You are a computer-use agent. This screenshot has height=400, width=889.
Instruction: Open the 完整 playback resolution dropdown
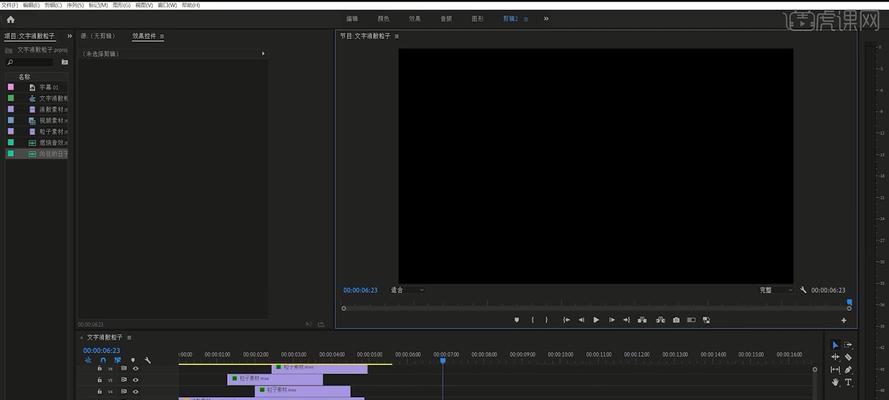point(776,290)
